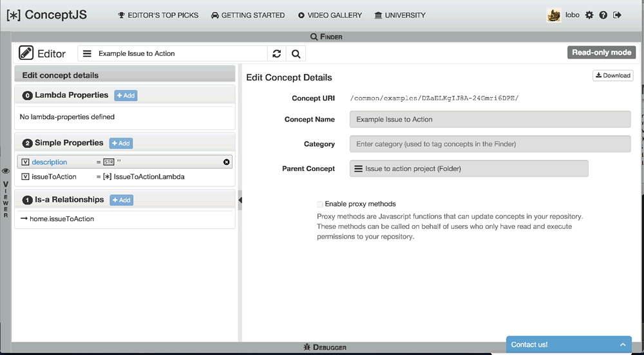Click the IssueToActionLambda value
This screenshot has height=355, width=644.
click(149, 177)
